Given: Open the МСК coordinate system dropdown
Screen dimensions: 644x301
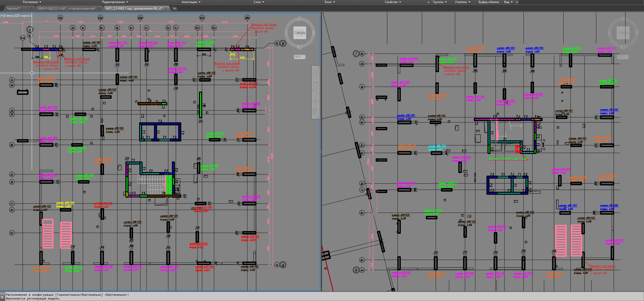Looking at the screenshot, I should pos(300,57).
